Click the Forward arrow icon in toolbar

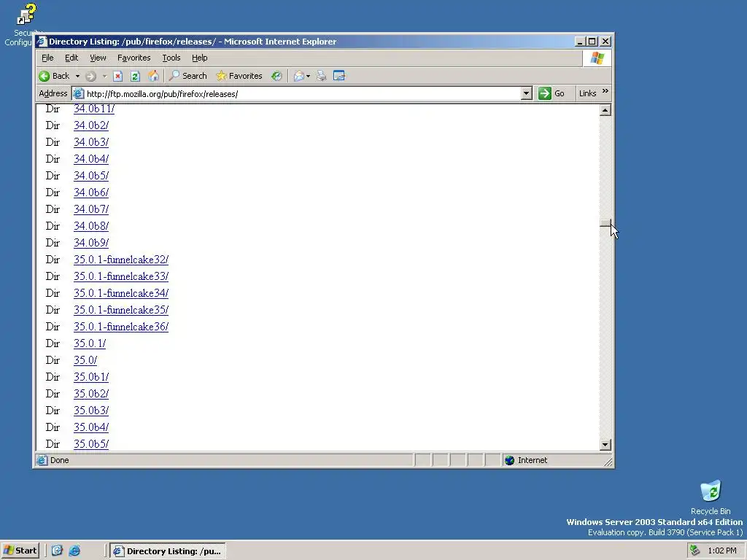click(x=90, y=76)
